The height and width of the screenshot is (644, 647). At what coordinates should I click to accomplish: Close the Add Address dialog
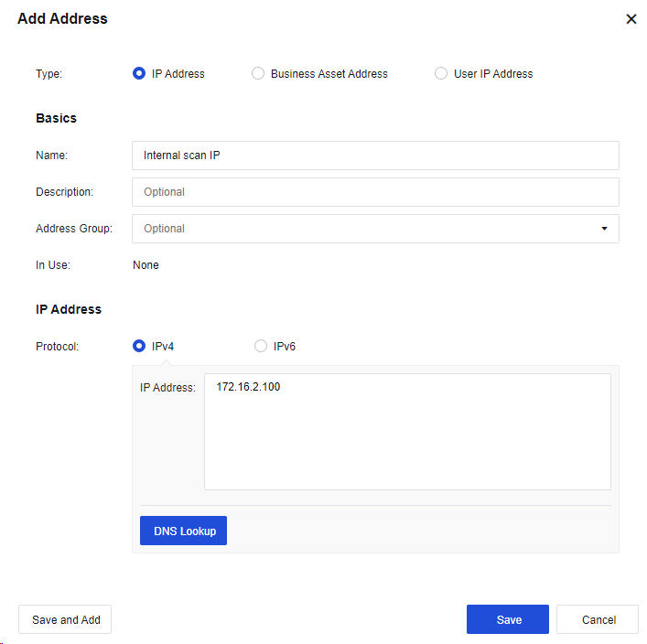tap(631, 19)
